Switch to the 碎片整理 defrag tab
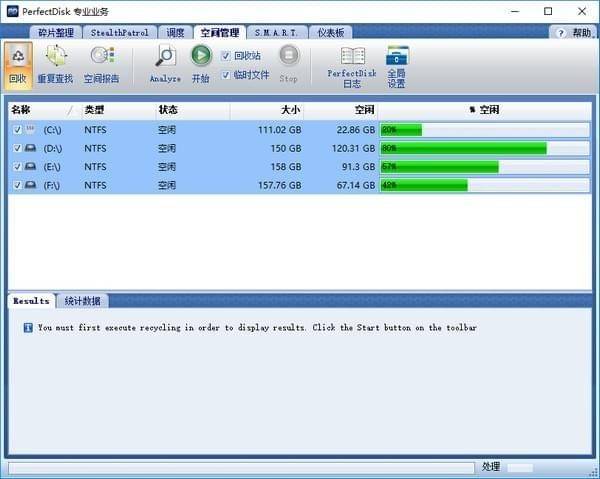 [56, 33]
